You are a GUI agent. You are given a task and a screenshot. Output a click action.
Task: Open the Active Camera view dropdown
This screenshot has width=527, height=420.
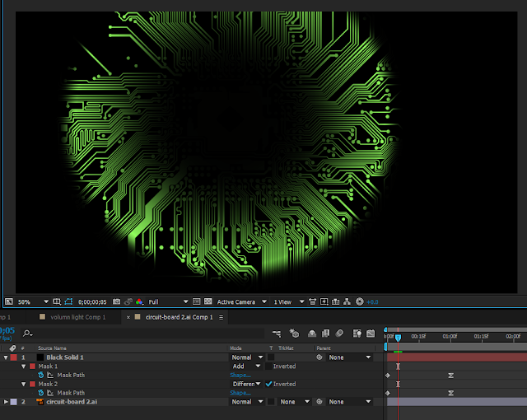pos(240,302)
